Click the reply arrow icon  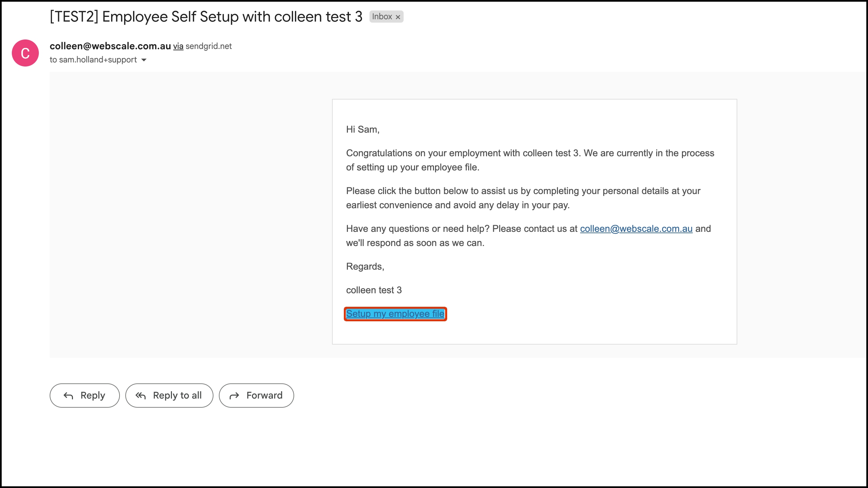point(69,396)
